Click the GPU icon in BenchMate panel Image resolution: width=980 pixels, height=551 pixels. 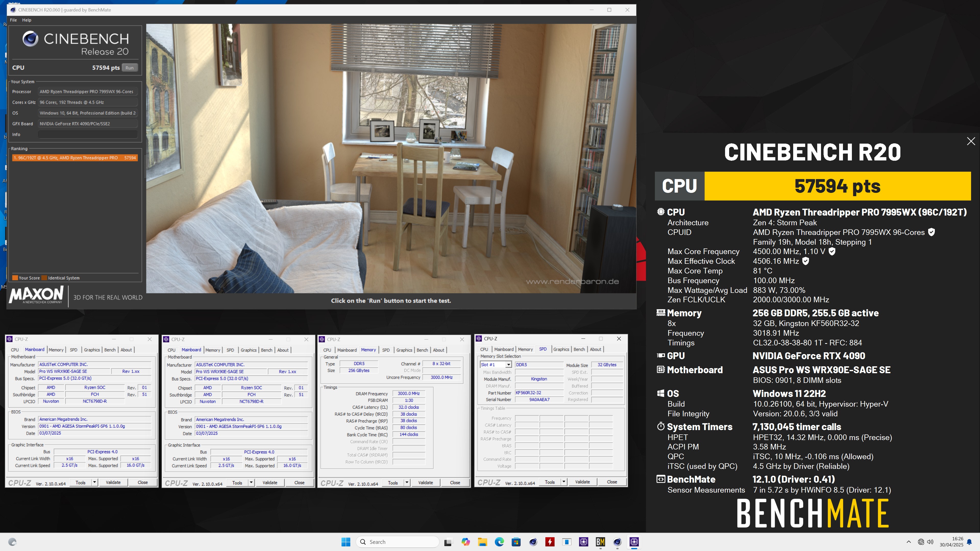(661, 356)
